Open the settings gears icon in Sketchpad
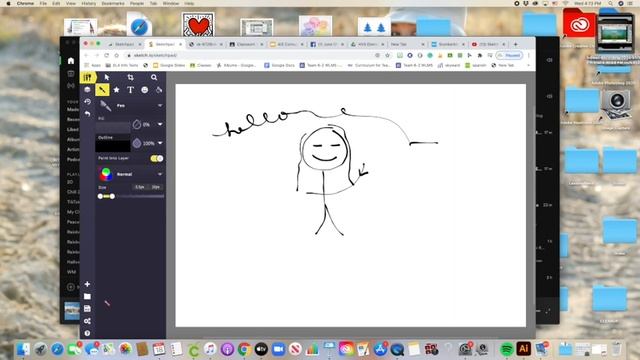 (87, 321)
